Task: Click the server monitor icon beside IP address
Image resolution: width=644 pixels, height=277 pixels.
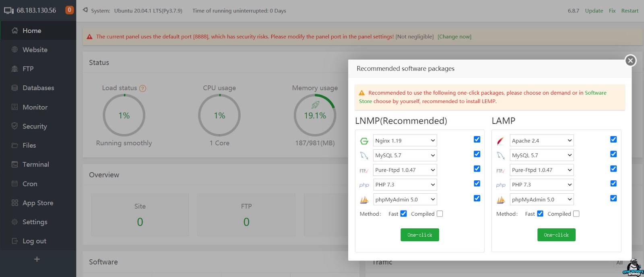Action: (9, 10)
